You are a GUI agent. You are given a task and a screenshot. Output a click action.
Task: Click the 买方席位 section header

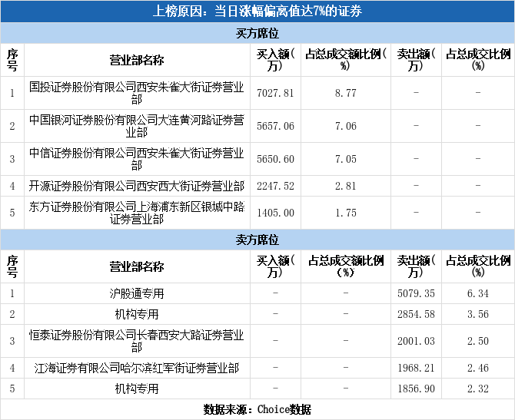(257, 34)
